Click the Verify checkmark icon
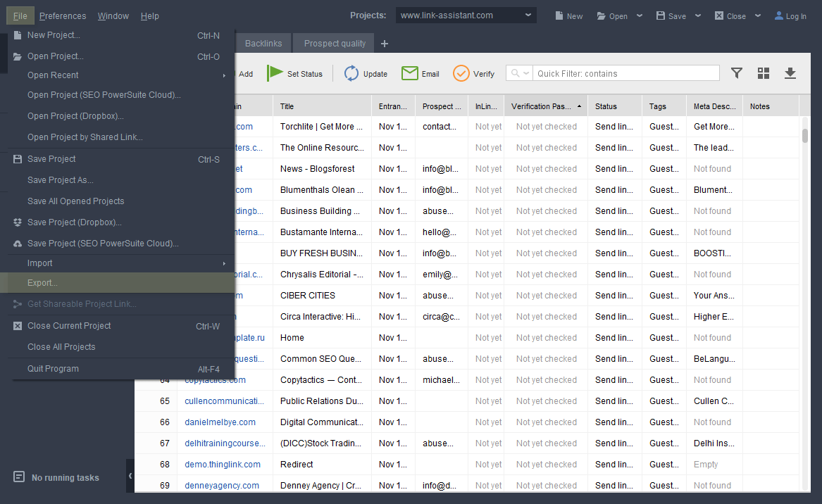The width and height of the screenshot is (822, 504). [x=461, y=73]
